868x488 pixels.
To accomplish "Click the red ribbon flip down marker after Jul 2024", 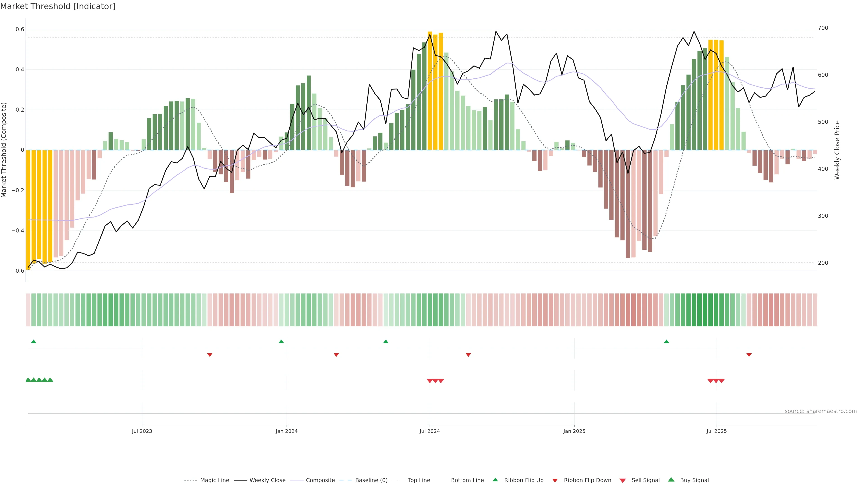I will (x=468, y=355).
